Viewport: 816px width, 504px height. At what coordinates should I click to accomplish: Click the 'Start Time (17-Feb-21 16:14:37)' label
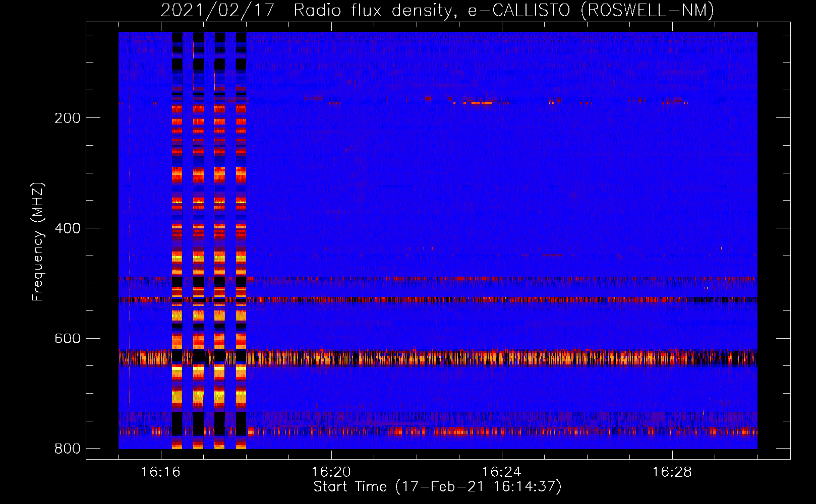point(438,487)
